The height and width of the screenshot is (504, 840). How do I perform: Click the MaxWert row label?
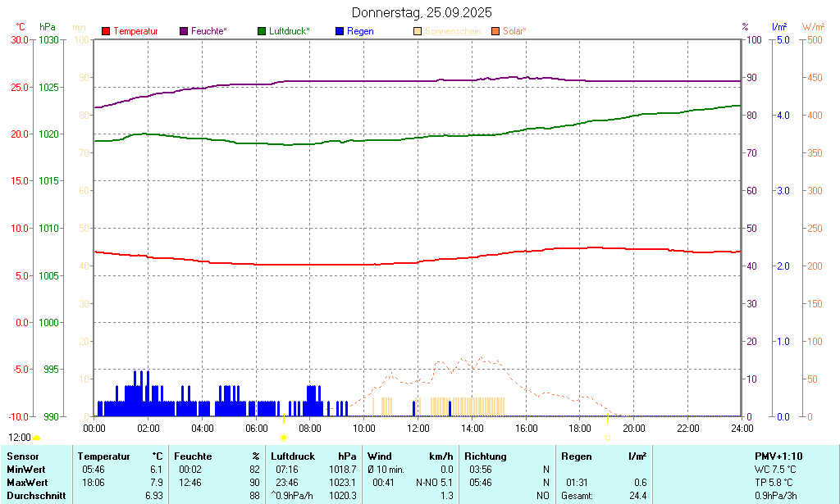tap(26, 482)
